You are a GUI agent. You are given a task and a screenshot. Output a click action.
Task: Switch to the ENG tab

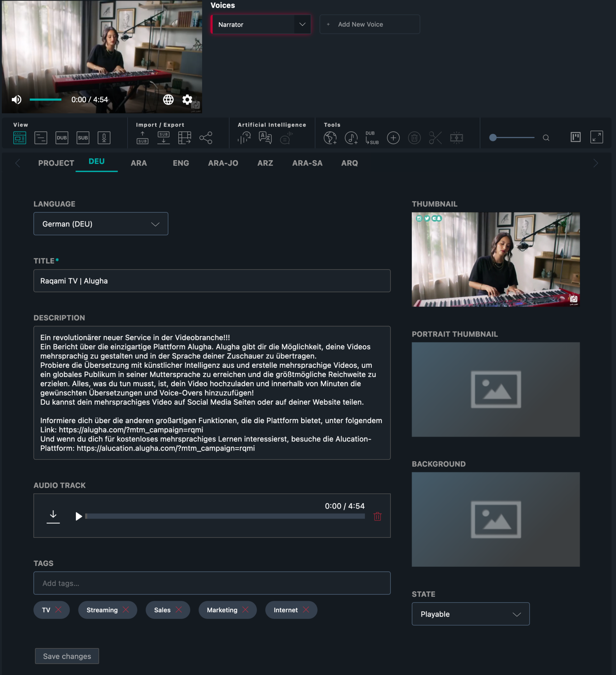(x=181, y=163)
